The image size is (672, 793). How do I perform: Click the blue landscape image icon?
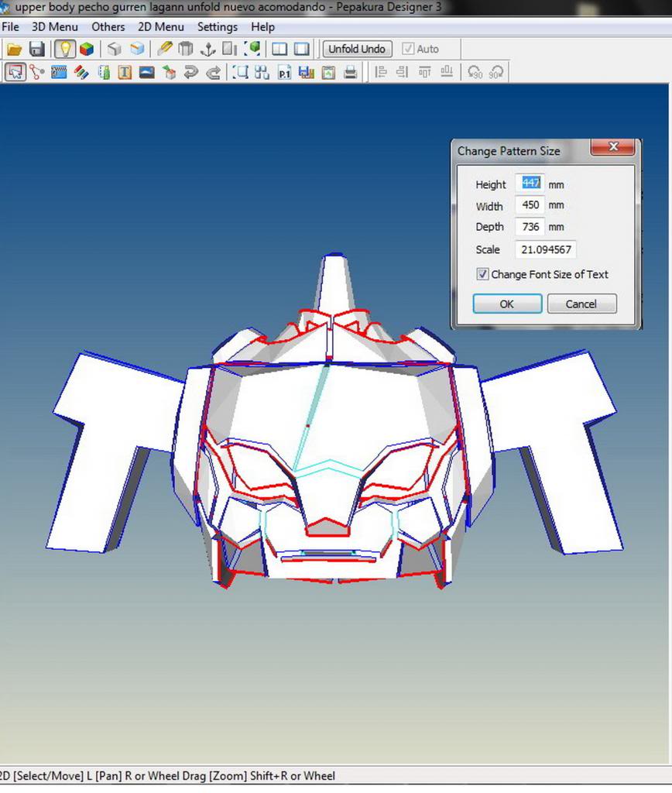point(146,72)
